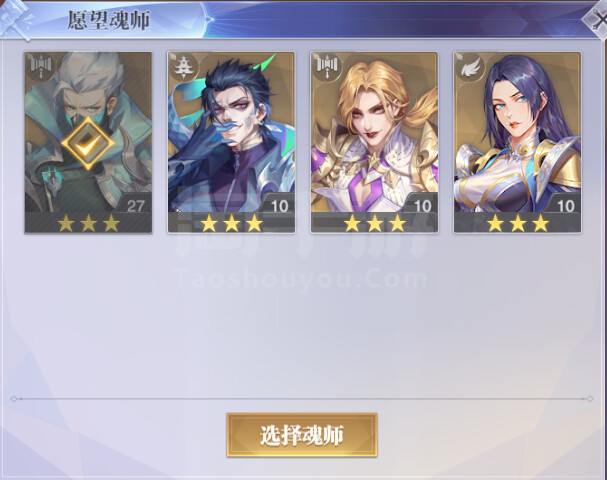Screen dimensions: 607x480
Task: Click the three stars under blonde hero
Action: (x=374, y=223)
